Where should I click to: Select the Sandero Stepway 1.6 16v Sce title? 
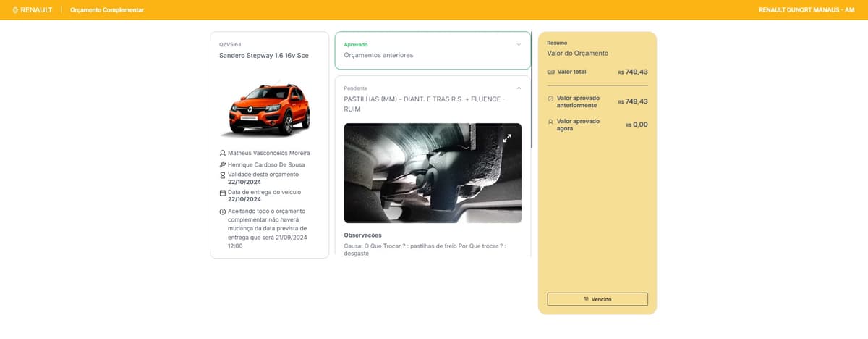(264, 56)
